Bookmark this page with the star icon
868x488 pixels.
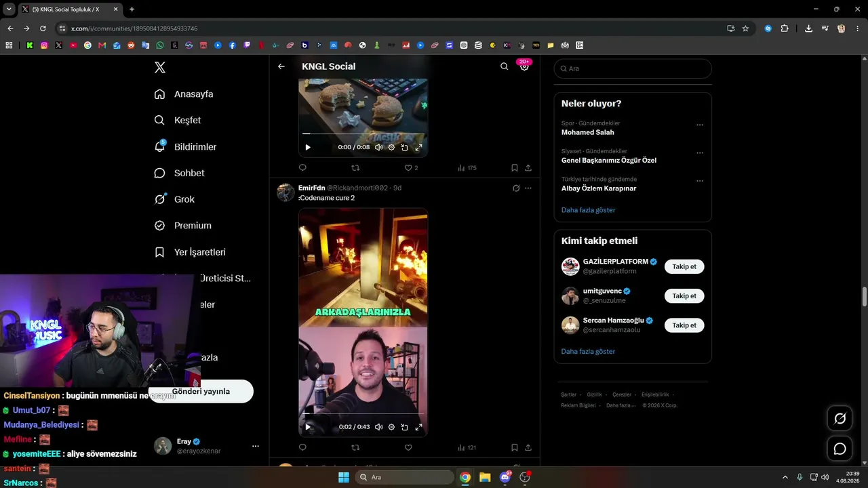coord(745,28)
